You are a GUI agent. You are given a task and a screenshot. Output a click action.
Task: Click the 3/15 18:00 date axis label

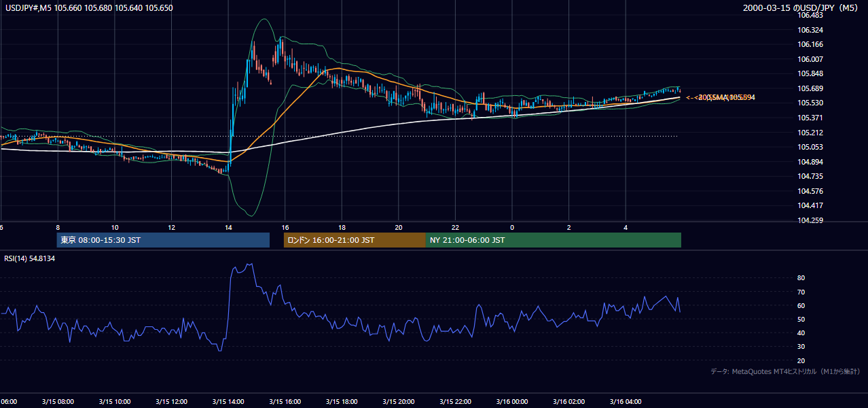[x=342, y=402]
